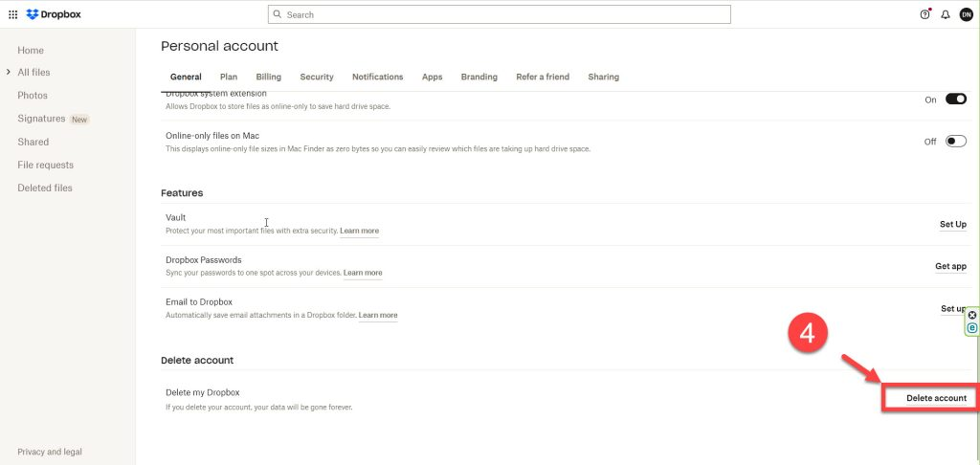Viewport: 980px width, 465px height.
Task: Turn on Online-only files on Mac toggle
Action: [956, 142]
